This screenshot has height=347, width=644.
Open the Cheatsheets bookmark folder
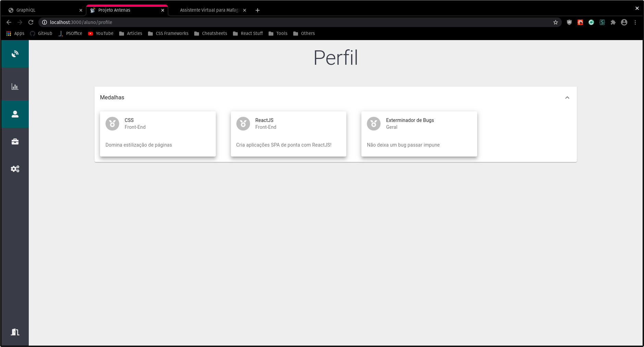pyautogui.click(x=211, y=34)
